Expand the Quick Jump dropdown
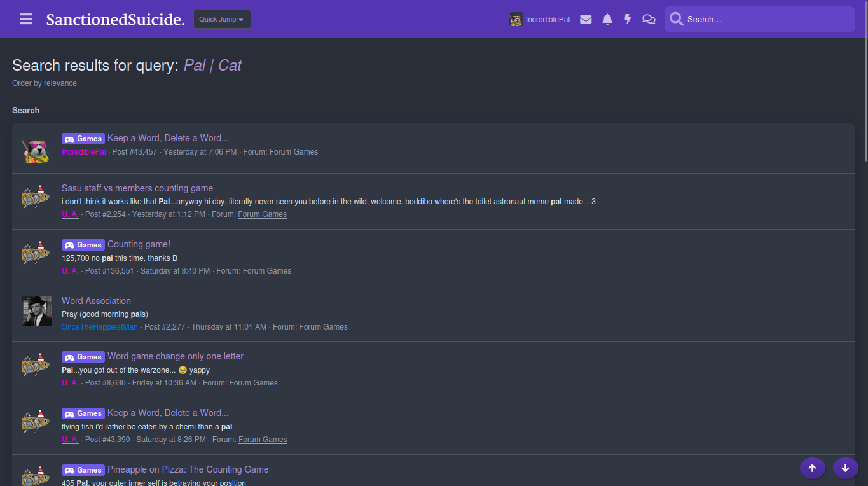Image resolution: width=868 pixels, height=486 pixels. pos(222,19)
